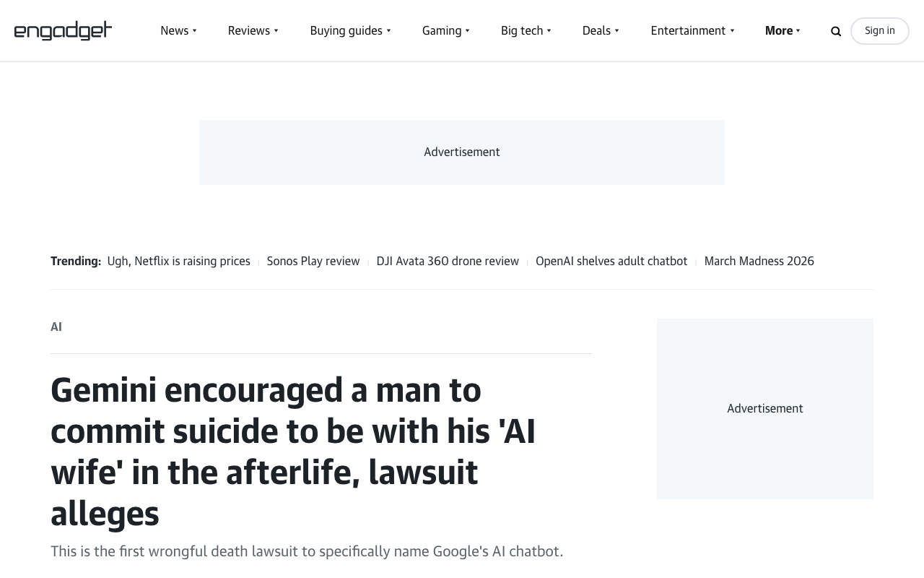Expand the Gaming dropdown arrow
Screen dimensions: 924x578
click(466, 30)
